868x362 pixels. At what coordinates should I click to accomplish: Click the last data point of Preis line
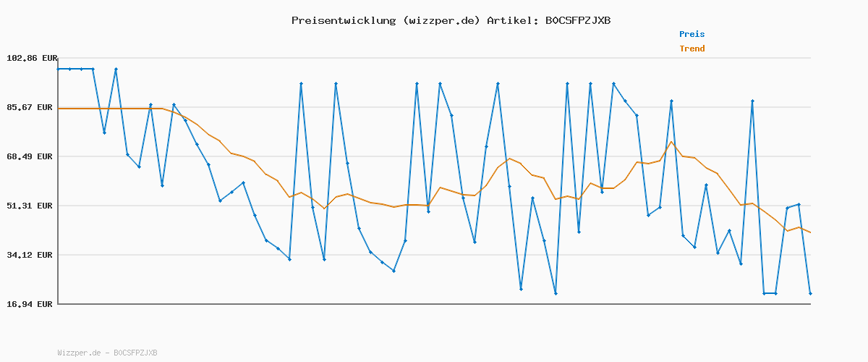[x=810, y=293]
